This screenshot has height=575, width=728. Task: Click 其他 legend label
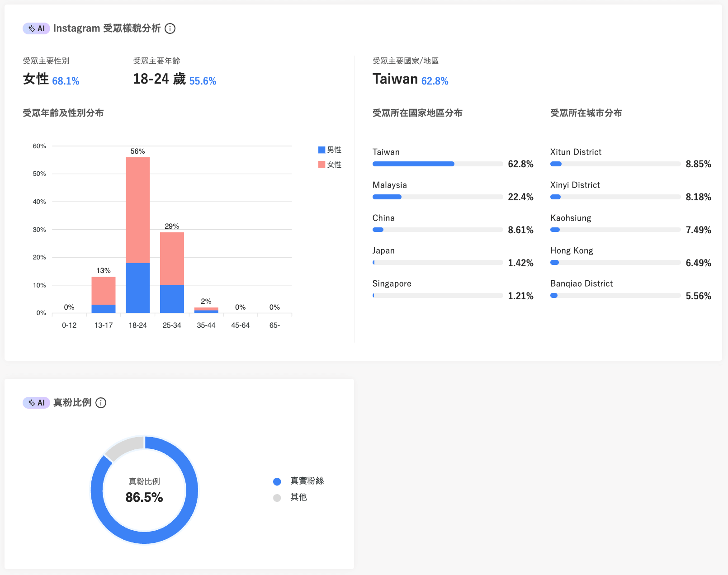pyautogui.click(x=298, y=497)
